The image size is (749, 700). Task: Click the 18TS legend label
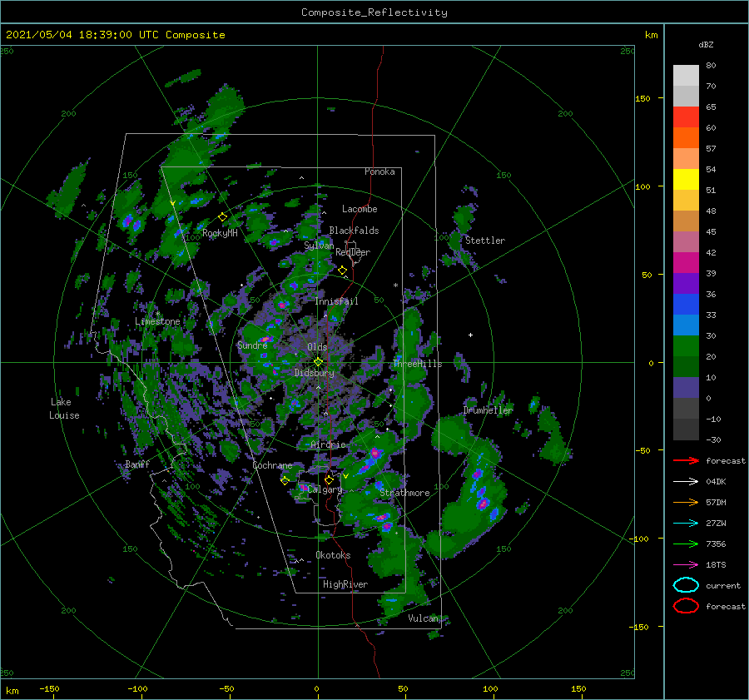[716, 565]
